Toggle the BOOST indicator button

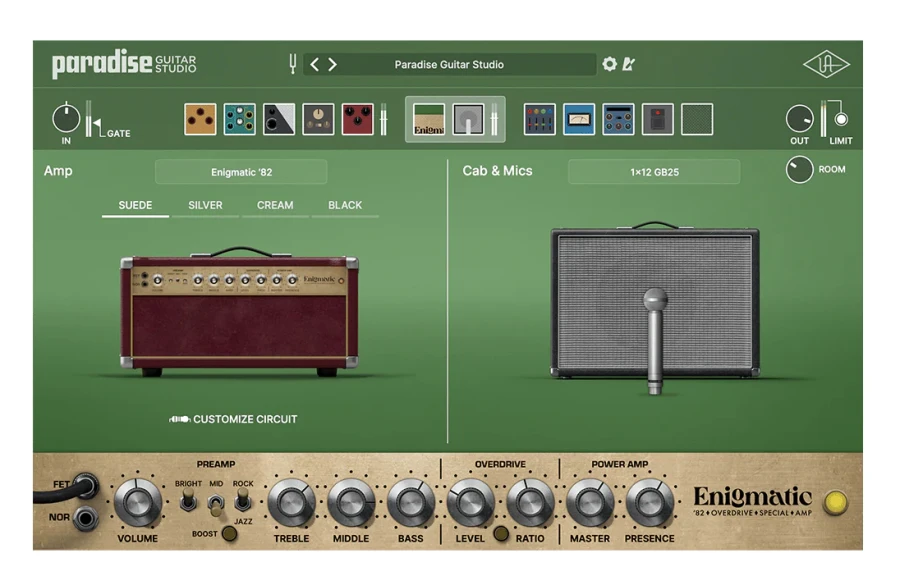tap(229, 534)
